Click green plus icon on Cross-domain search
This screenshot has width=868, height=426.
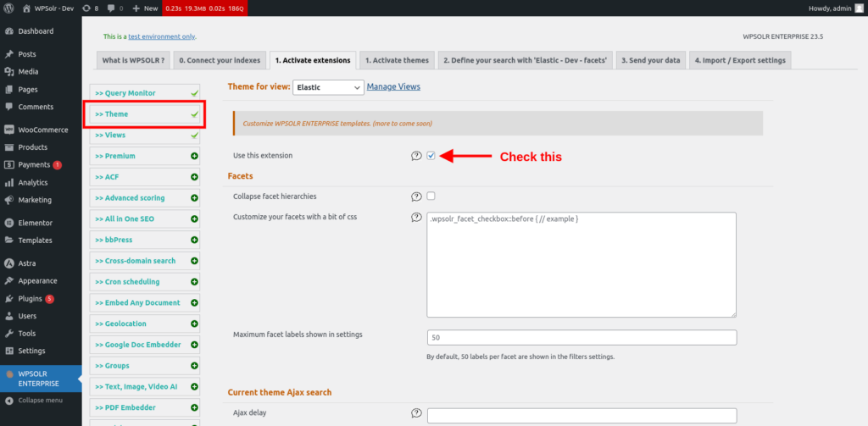[194, 261]
